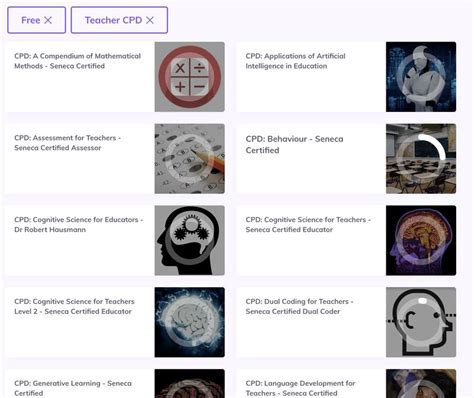474x398 pixels.
Task: Open CPD: Language Development for Teachers title
Action: [x=300, y=388]
